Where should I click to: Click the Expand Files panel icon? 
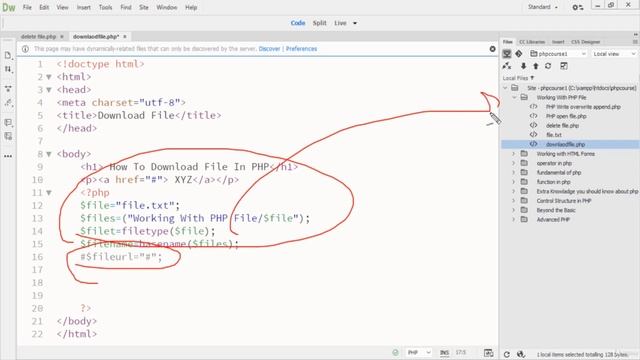(x=564, y=66)
